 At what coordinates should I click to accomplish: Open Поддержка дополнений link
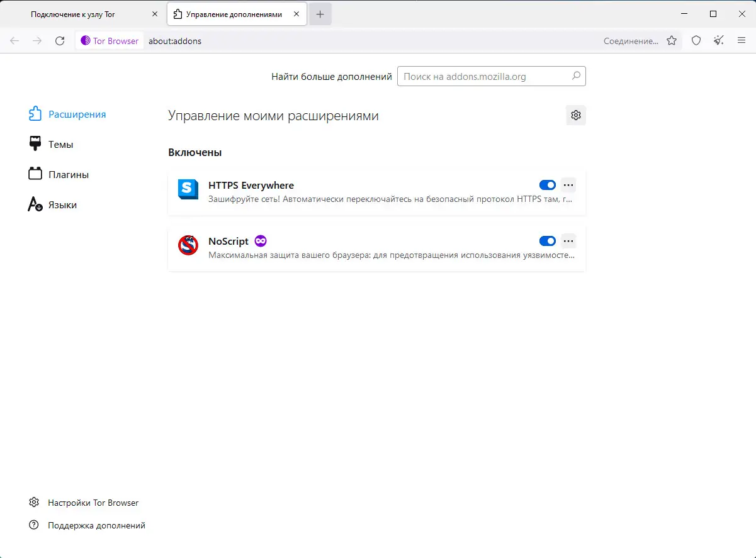(x=87, y=525)
